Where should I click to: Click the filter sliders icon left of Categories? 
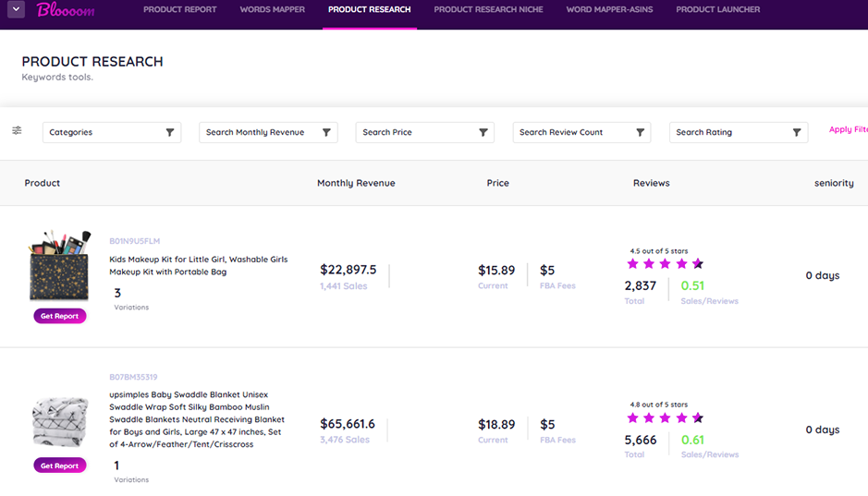pos(17,131)
